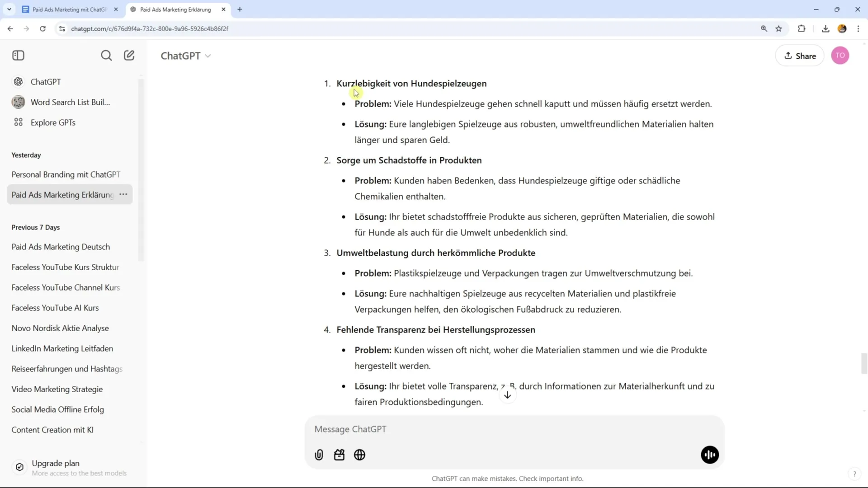Open Social Media Offline Erfolg chat

tap(70, 409)
